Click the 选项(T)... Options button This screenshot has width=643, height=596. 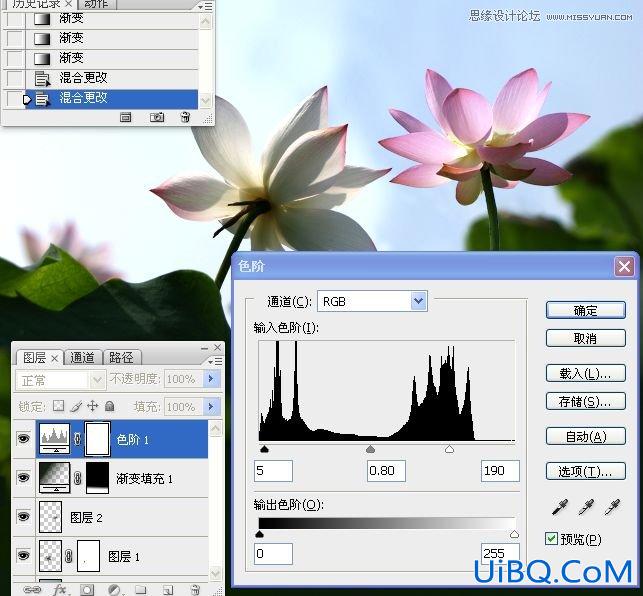(x=585, y=471)
